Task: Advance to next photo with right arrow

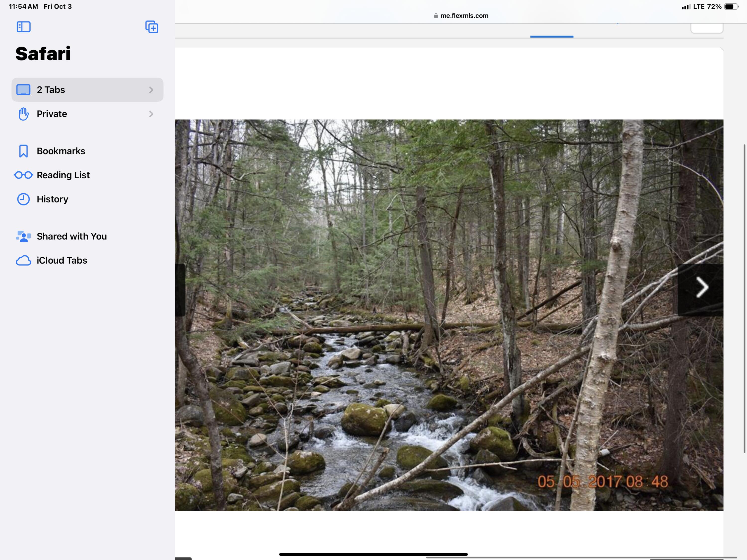Action: pos(702,287)
